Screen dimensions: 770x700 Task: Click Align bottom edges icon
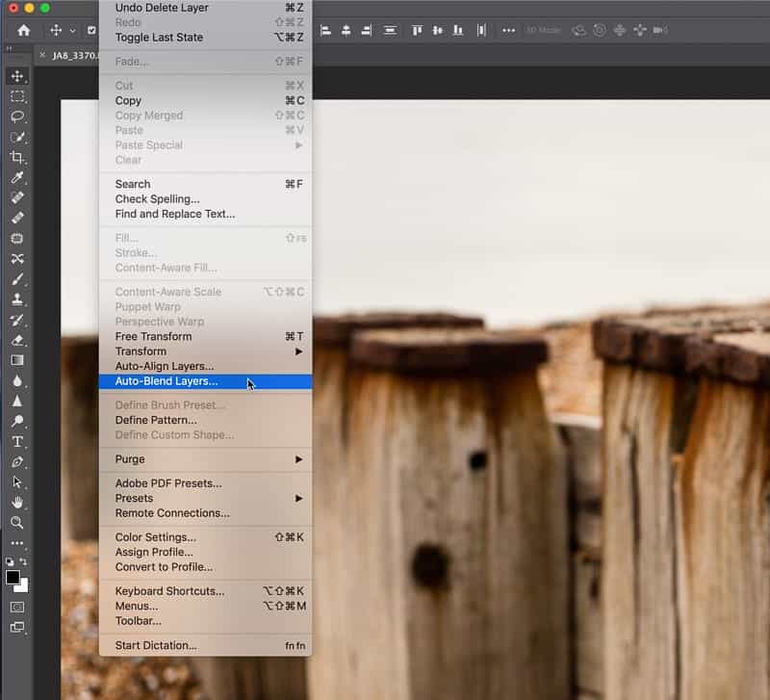[458, 31]
